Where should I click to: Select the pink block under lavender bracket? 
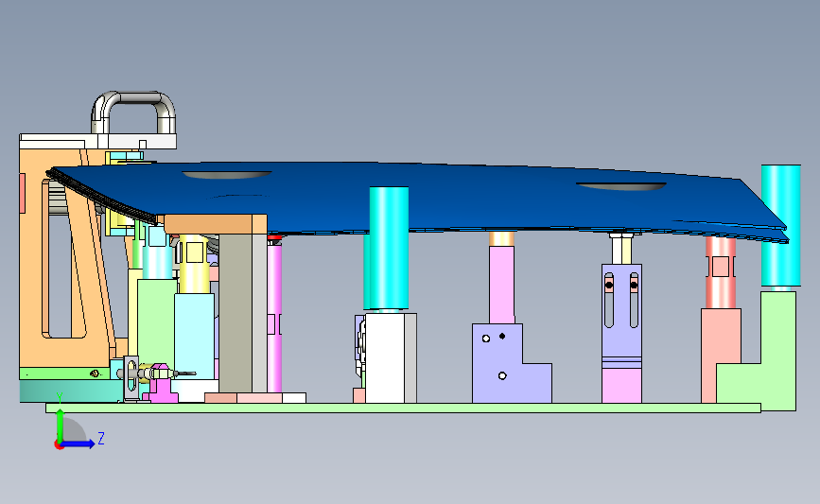pyautogui.click(x=621, y=386)
